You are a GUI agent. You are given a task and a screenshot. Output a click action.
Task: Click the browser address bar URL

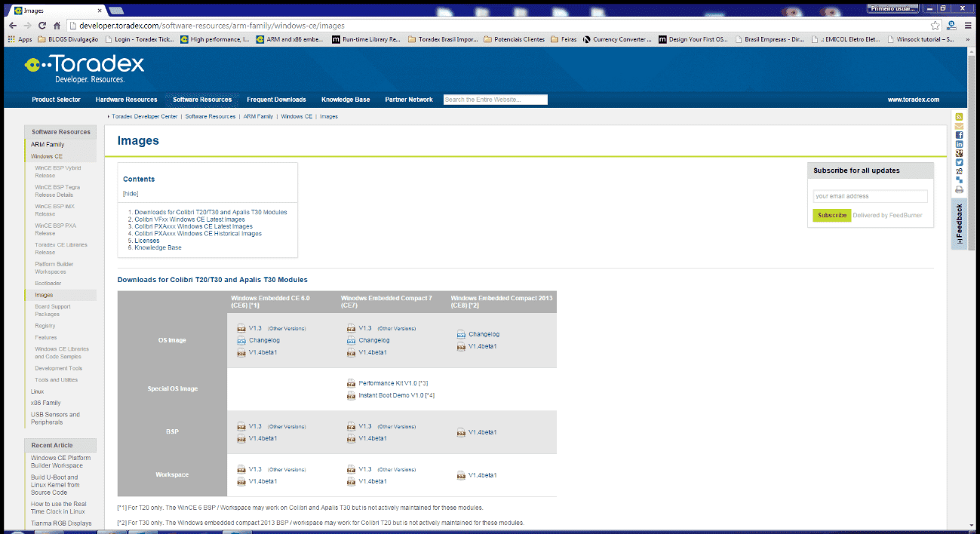tap(211, 25)
